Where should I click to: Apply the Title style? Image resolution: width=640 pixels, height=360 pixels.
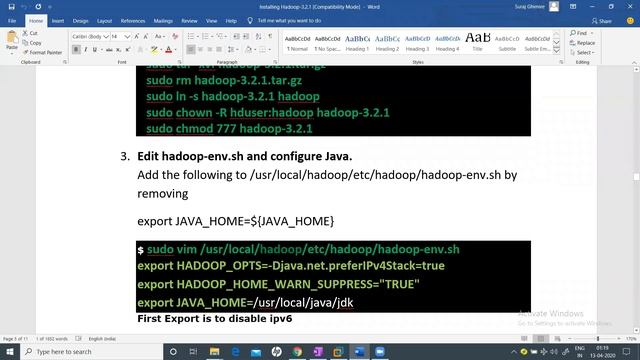coord(478,43)
